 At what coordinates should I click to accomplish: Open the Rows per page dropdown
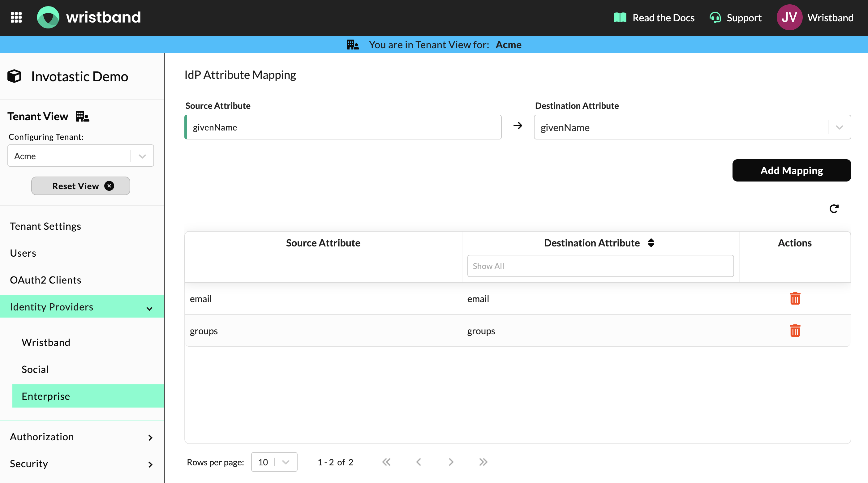tap(274, 462)
